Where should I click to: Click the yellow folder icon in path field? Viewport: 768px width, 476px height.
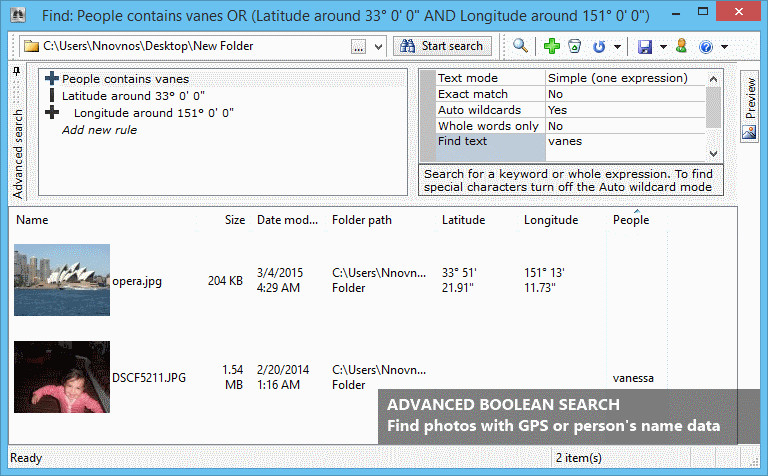point(32,47)
